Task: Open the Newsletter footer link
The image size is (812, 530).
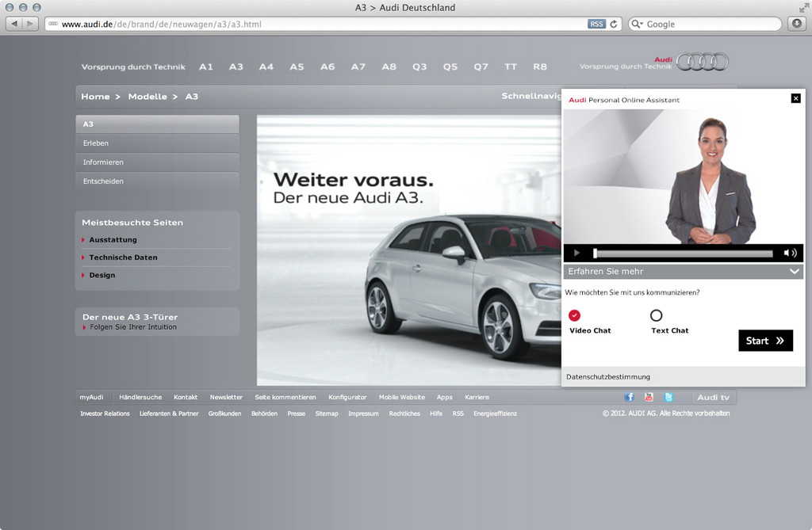Action: tap(226, 398)
